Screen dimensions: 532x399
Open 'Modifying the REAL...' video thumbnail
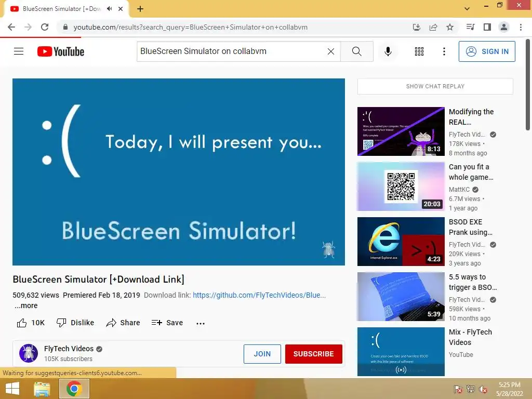401,131
